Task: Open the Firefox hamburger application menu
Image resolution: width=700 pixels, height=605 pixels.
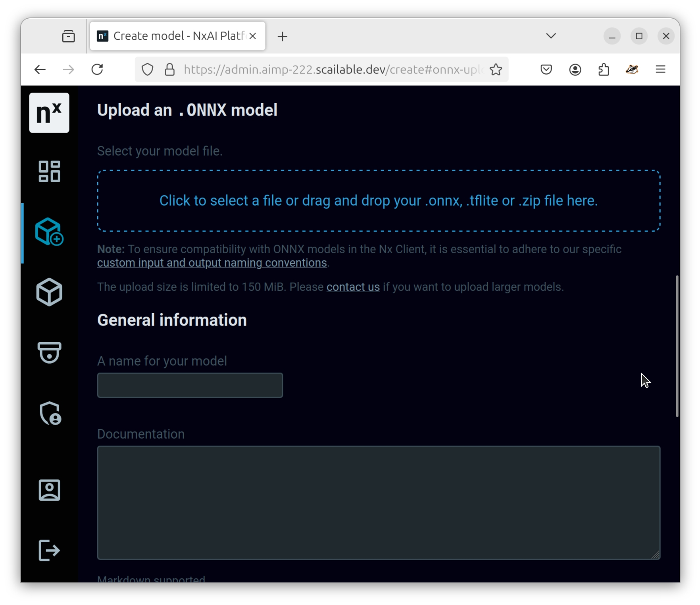Action: pos(660,70)
